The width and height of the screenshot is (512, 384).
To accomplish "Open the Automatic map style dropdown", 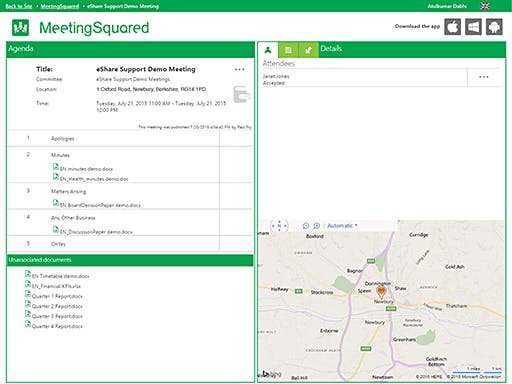I will pyautogui.click(x=342, y=226).
